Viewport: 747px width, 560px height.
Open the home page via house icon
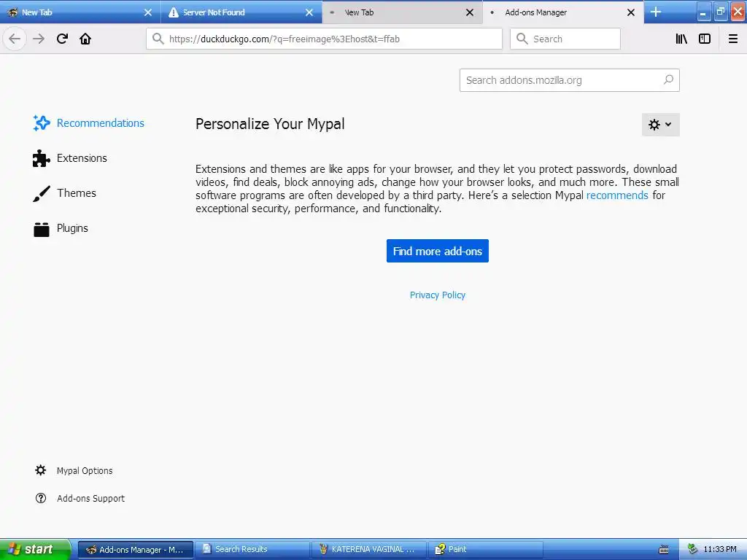85,39
